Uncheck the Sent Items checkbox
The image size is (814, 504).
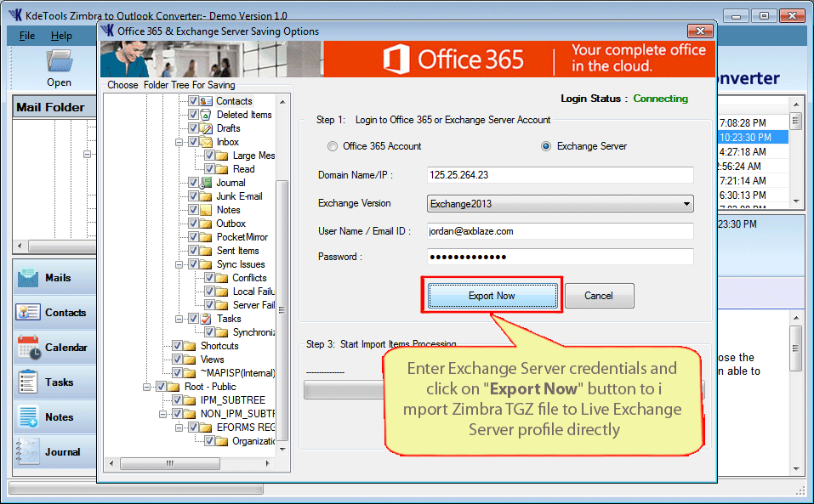click(x=193, y=251)
